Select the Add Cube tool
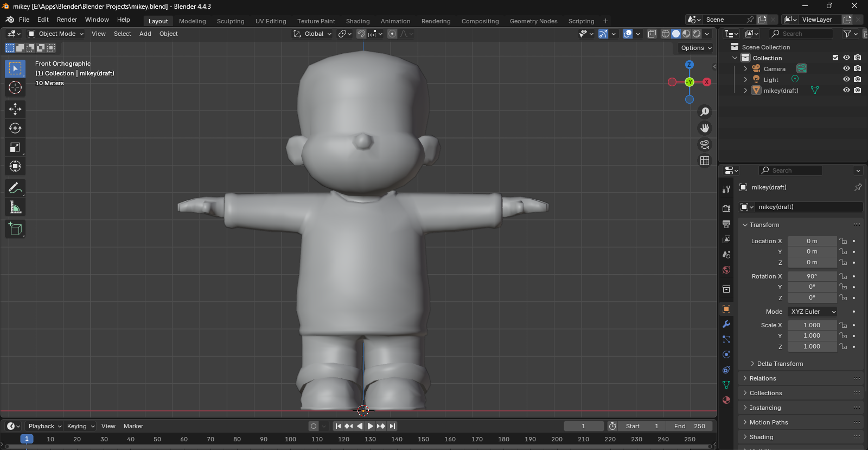 (15, 229)
